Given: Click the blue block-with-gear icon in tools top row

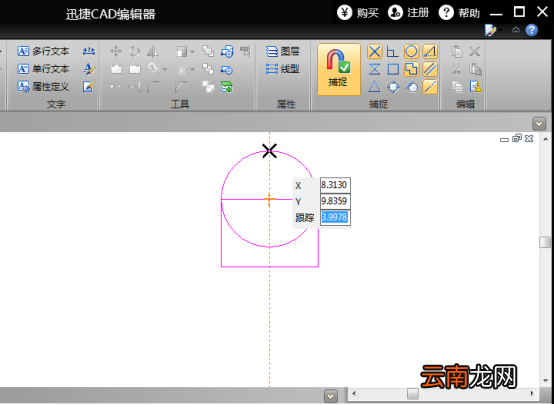Looking at the screenshot, I should point(227,52).
